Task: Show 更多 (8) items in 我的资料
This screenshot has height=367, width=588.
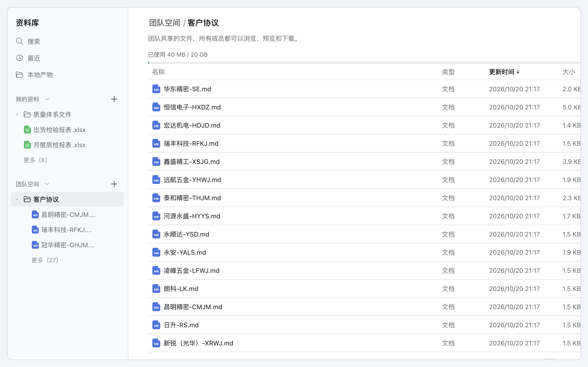Action: pyautogui.click(x=35, y=160)
